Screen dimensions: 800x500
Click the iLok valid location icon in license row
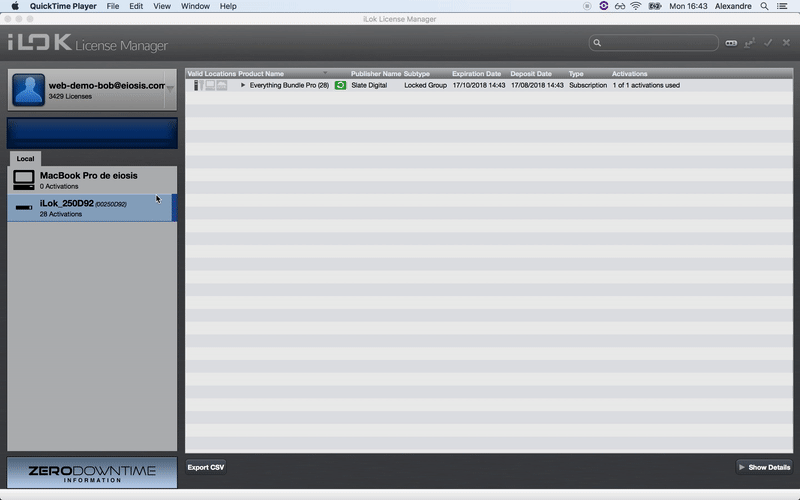pyautogui.click(x=197, y=85)
